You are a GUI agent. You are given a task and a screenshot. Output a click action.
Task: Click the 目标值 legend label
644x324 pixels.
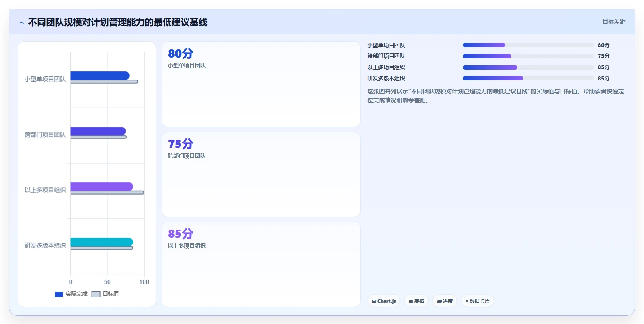[x=111, y=294]
